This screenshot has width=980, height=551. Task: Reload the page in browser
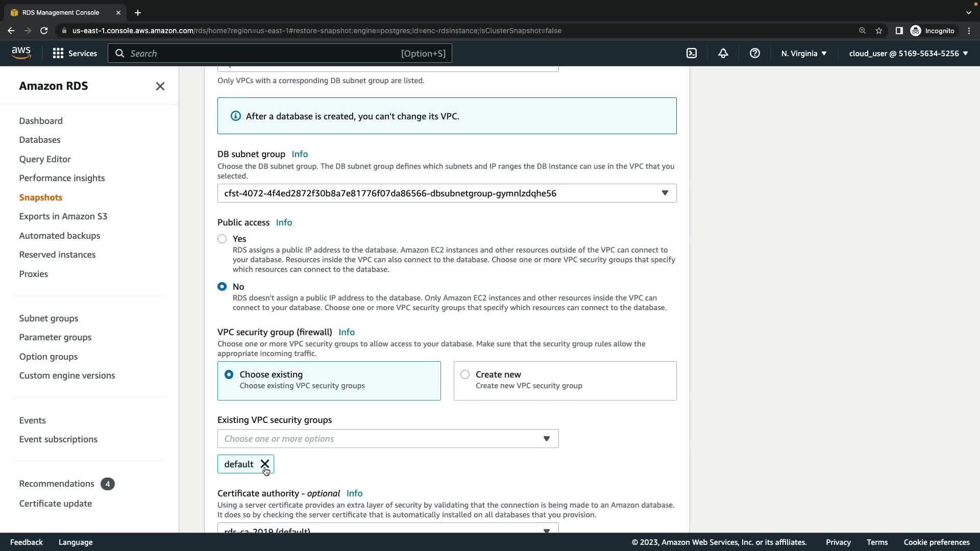[x=44, y=31]
